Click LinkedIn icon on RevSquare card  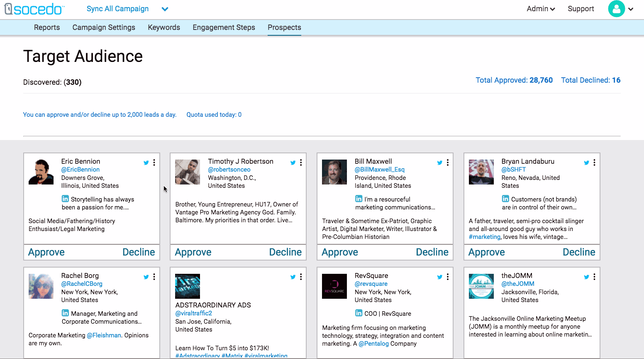359,313
